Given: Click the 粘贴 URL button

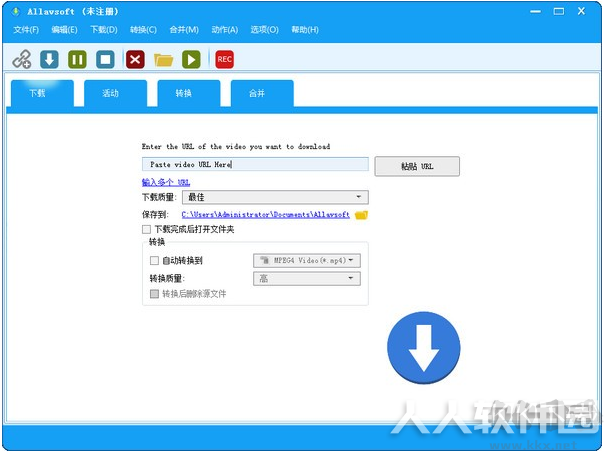Looking at the screenshot, I should [x=417, y=166].
